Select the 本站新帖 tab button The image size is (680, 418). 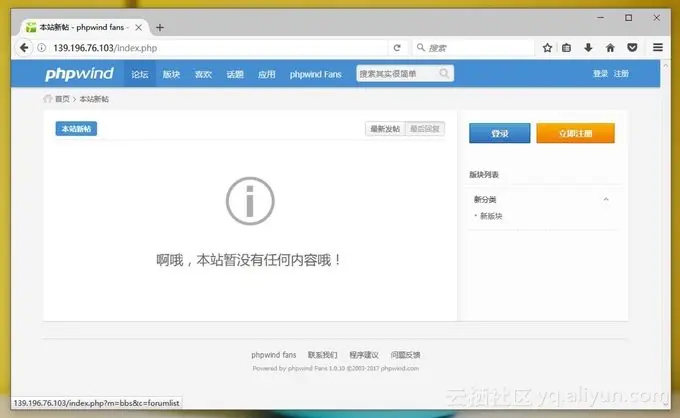pyautogui.click(x=76, y=129)
